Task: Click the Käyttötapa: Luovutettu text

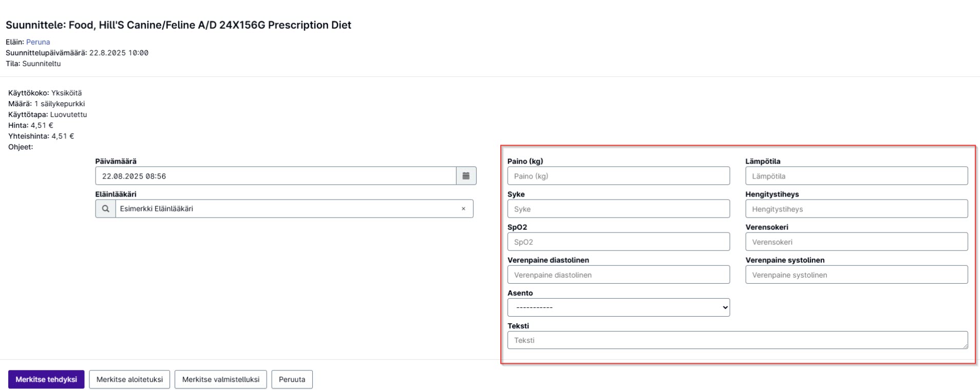Action: click(48, 114)
